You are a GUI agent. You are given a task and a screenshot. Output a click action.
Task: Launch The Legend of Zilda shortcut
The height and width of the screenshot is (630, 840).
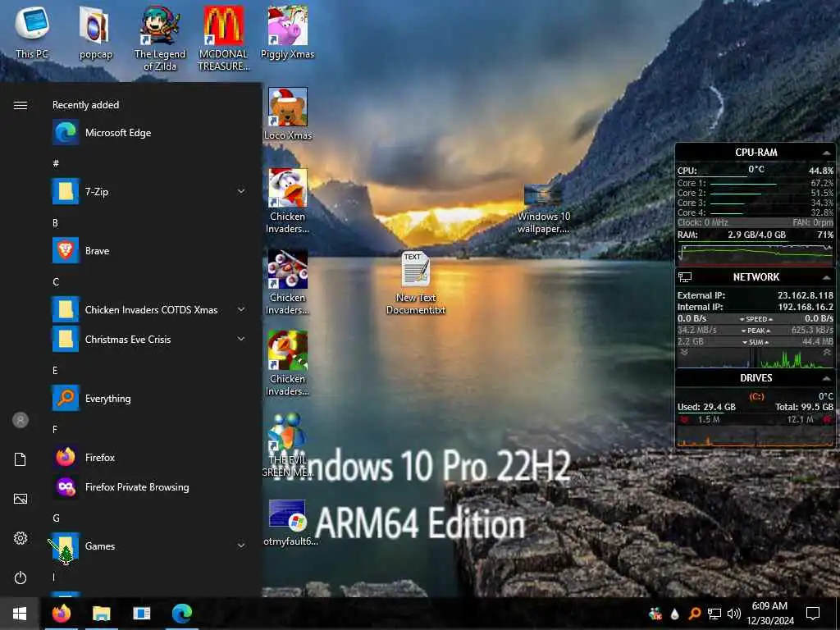160,39
